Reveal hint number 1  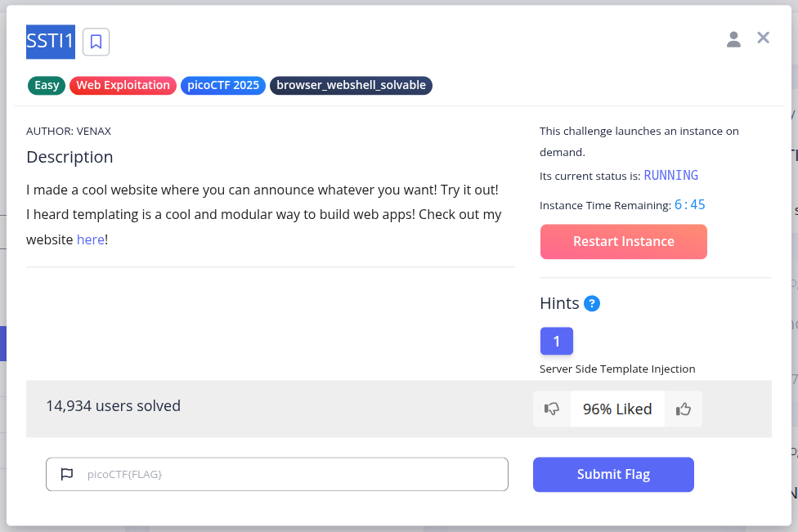tap(556, 341)
